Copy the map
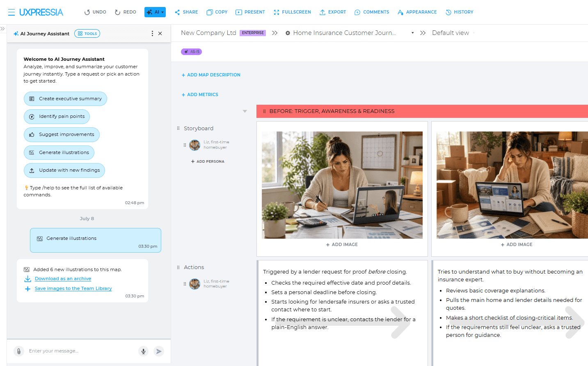 tap(217, 12)
